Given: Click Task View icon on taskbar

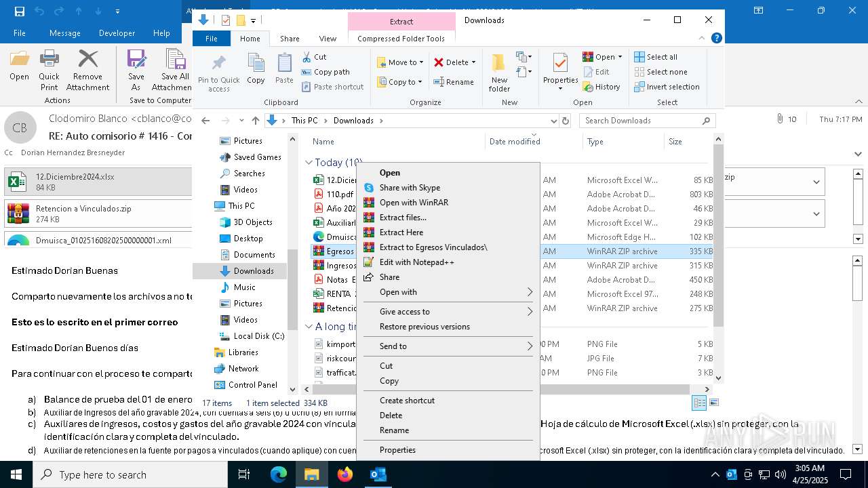Looking at the screenshot, I should [x=244, y=474].
